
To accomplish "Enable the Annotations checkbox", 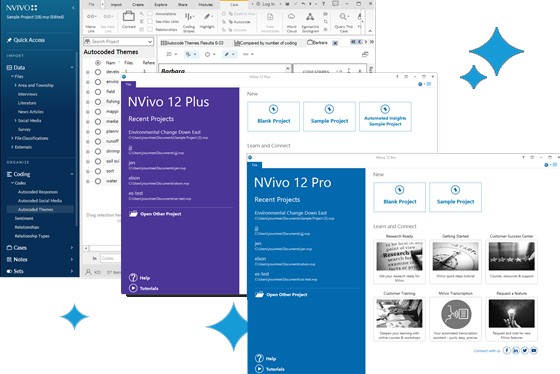I will point(150,14).
